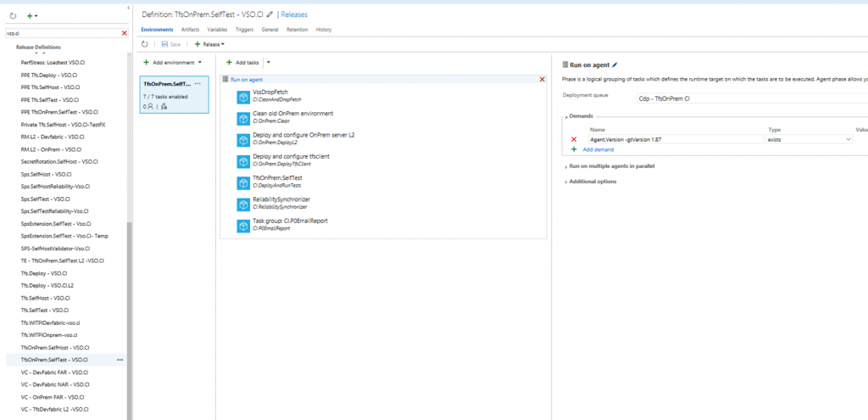This screenshot has height=420, width=868.
Task: Click the Add demand link
Action: coord(598,149)
